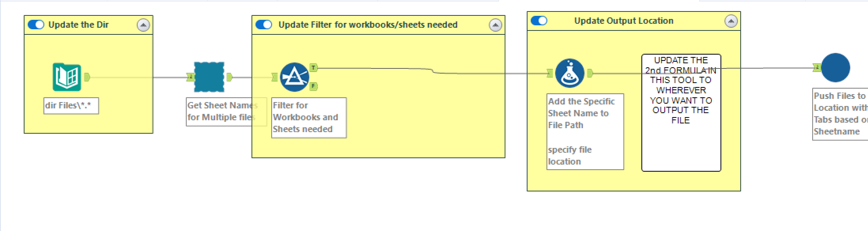Click the Directory tool's output anchor
This screenshot has height=231, width=868.
coord(87,77)
